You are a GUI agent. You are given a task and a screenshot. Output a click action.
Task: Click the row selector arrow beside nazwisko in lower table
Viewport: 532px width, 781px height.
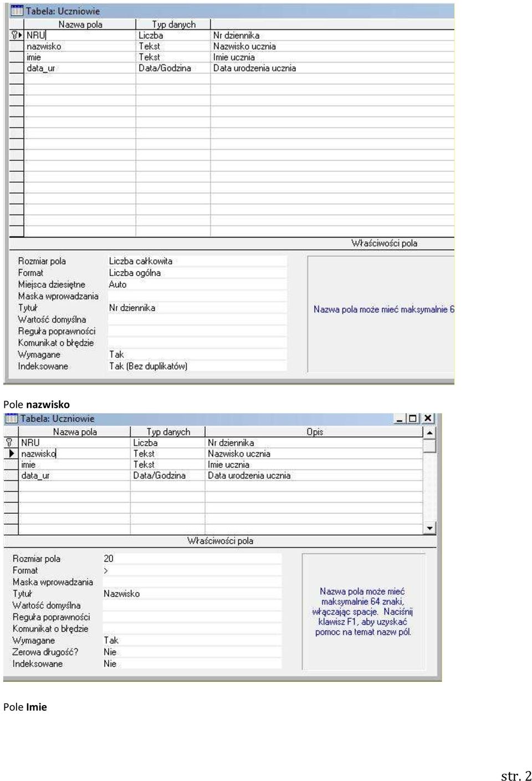point(11,453)
